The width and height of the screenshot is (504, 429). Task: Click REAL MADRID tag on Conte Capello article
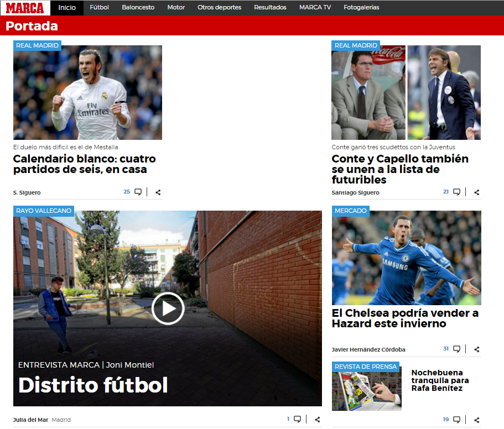[356, 45]
